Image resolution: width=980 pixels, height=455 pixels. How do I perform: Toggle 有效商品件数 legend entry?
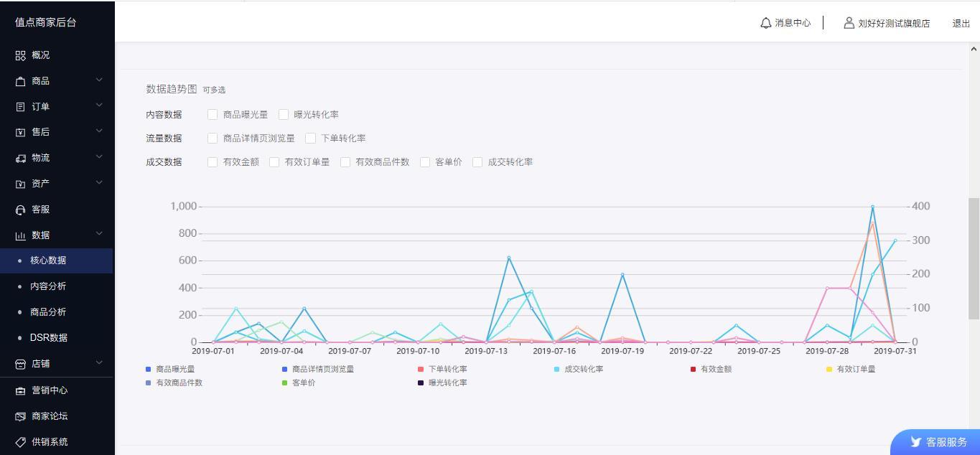(x=174, y=383)
